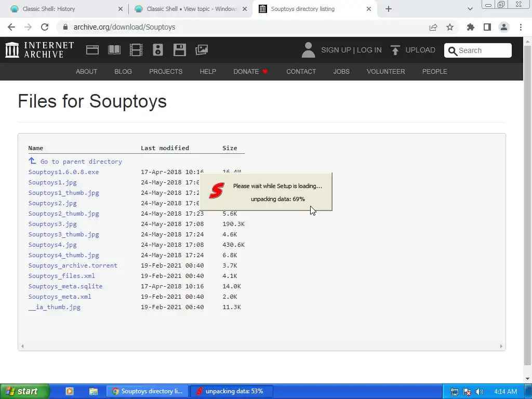Open the JOBS menu item
The image size is (532, 399).
coord(341,72)
